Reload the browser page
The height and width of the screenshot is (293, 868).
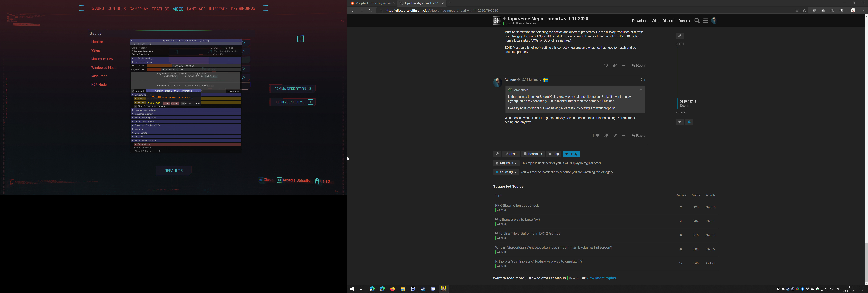tap(371, 10)
